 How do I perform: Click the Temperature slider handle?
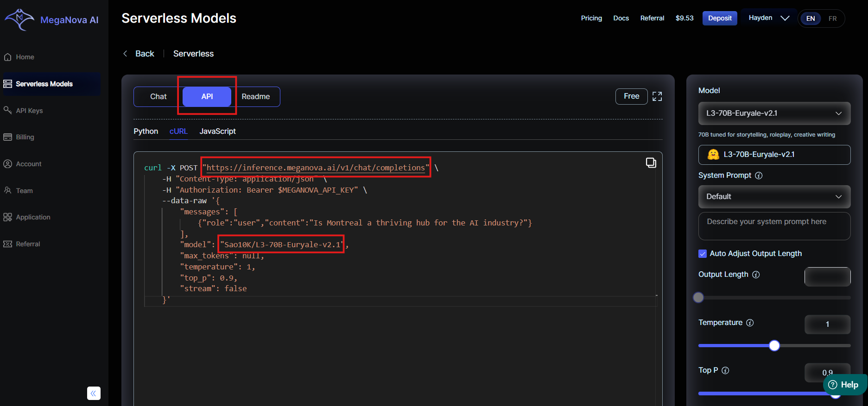(774, 345)
